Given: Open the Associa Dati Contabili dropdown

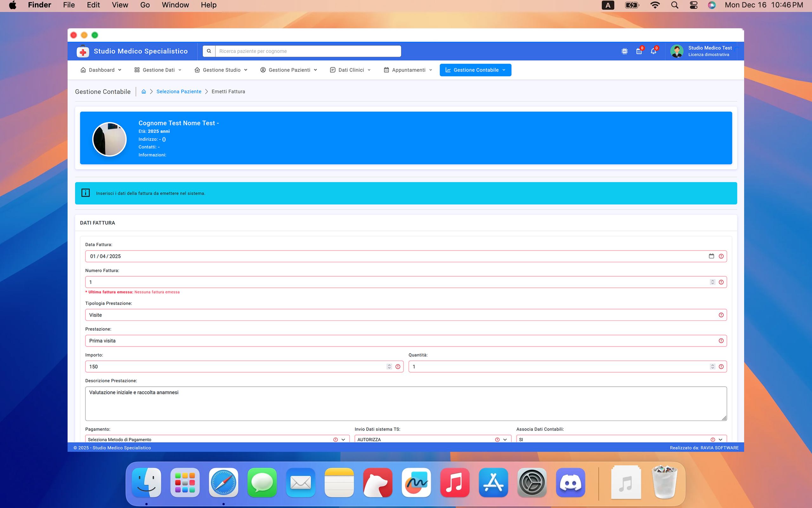Looking at the screenshot, I should (621, 439).
